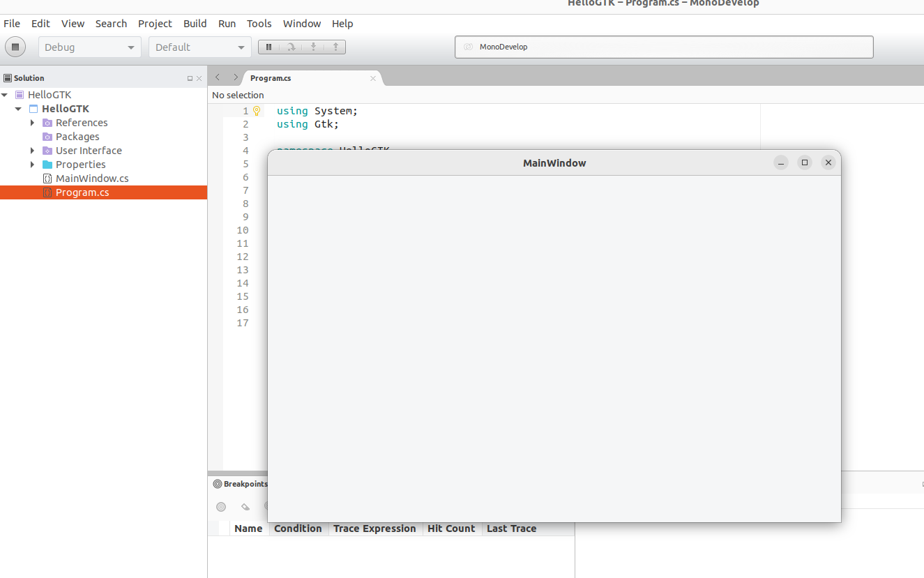The width and height of the screenshot is (924, 578).
Task: Click the eraser icon in the Breakpoints toolbar
Action: click(245, 507)
